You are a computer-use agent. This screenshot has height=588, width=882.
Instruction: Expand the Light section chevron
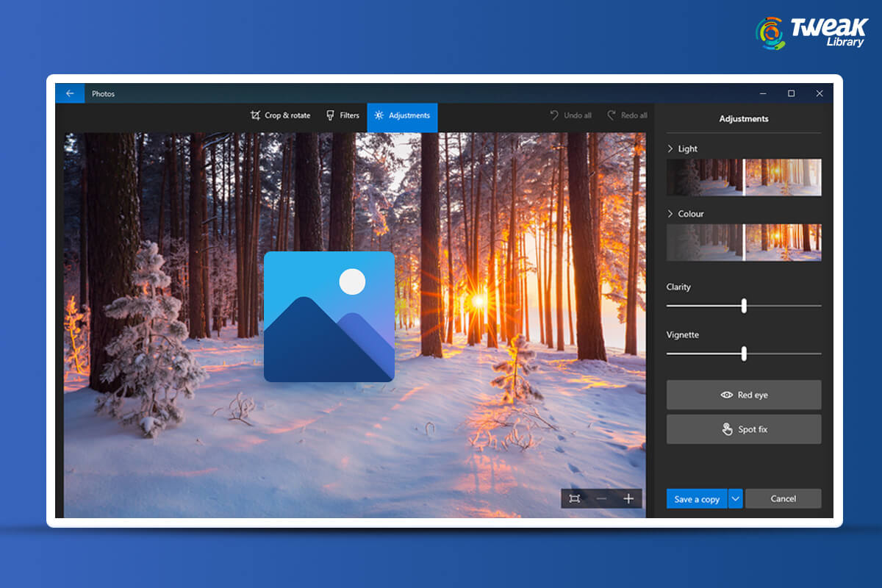[x=670, y=148]
